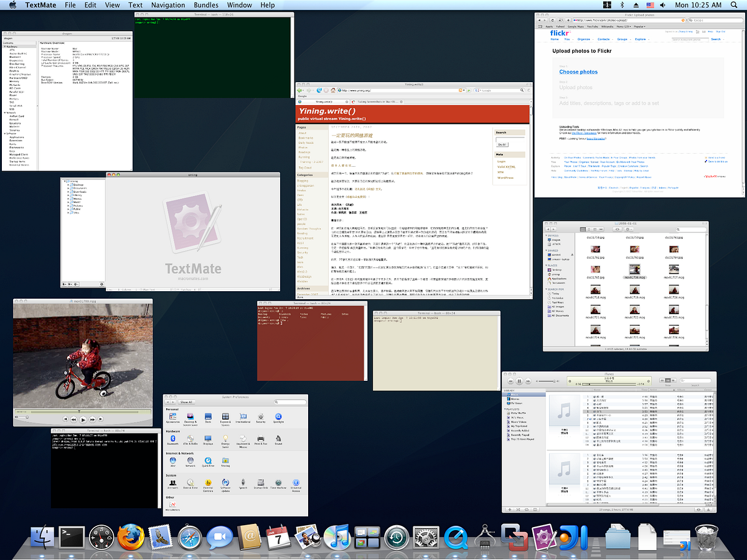Screen dimensions: 747x560
Task: Collapse Hardware section in System Profiler
Action: [x=5, y=47]
